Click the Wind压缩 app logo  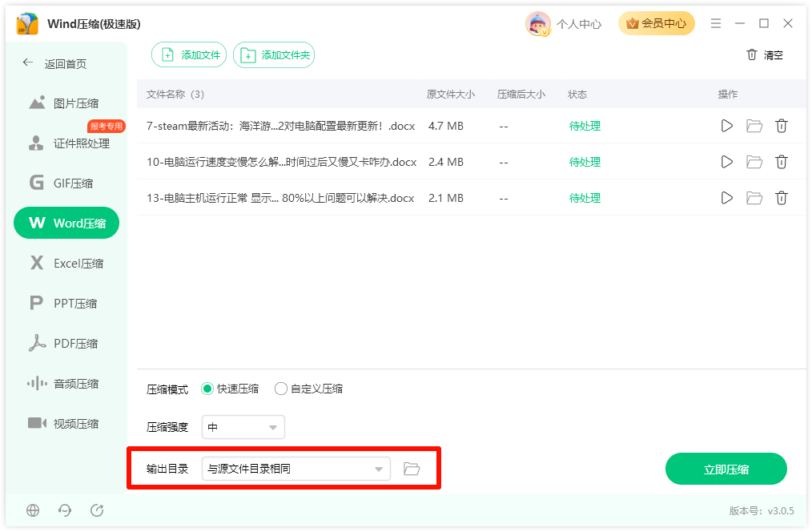coord(27,24)
